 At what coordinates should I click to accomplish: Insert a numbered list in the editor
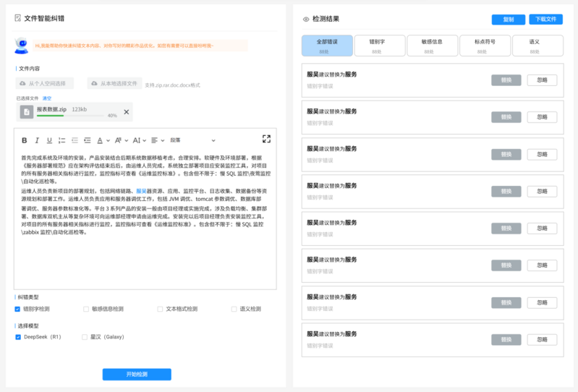(x=62, y=140)
